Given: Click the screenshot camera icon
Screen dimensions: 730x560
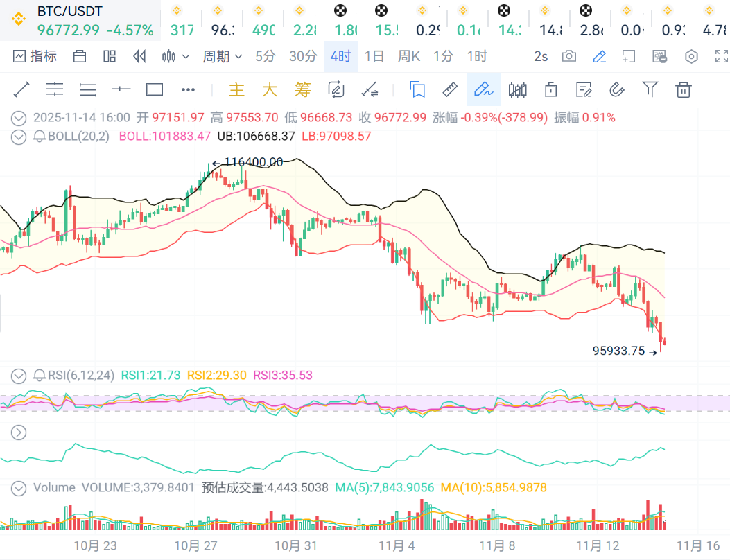Looking at the screenshot, I should (569, 57).
